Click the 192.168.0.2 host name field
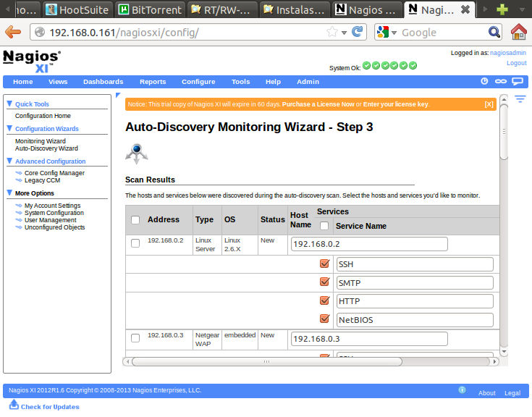Image resolution: width=532 pixels, height=417 pixels. coord(368,244)
